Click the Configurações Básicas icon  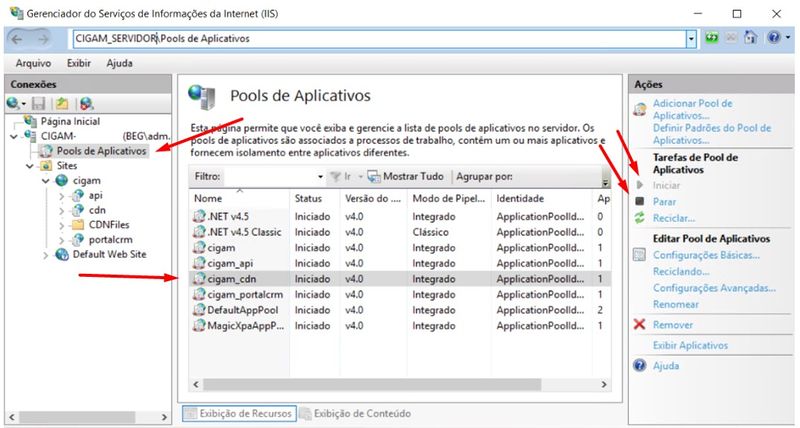pyautogui.click(x=640, y=255)
